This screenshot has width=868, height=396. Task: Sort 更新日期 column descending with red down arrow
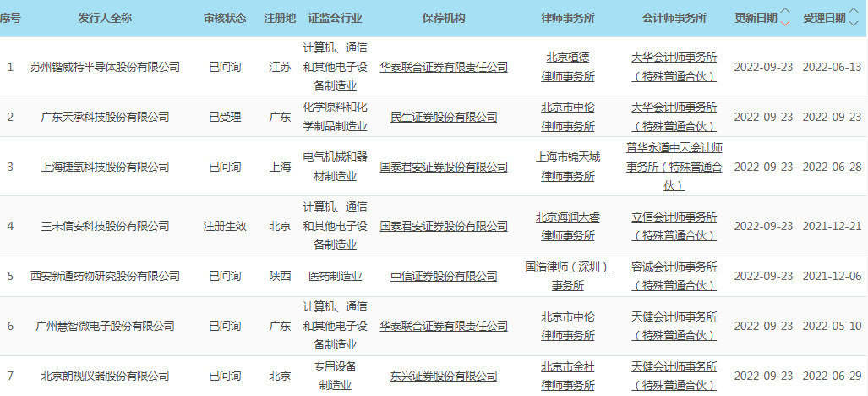point(785,23)
